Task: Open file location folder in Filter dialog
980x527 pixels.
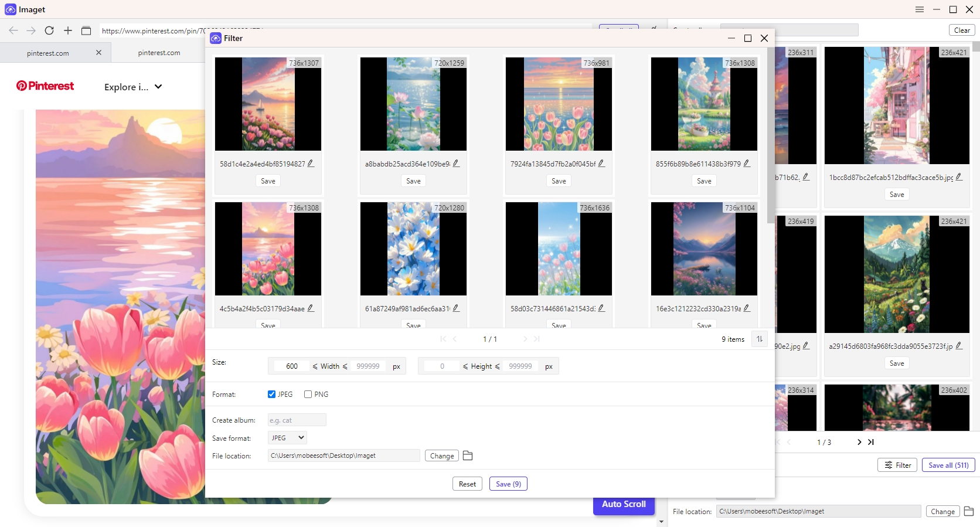Action: click(468, 455)
